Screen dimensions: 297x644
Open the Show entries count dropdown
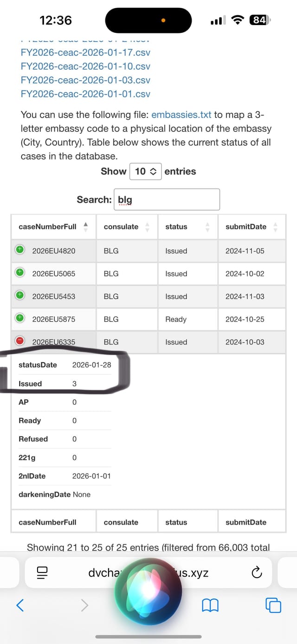[145, 171]
